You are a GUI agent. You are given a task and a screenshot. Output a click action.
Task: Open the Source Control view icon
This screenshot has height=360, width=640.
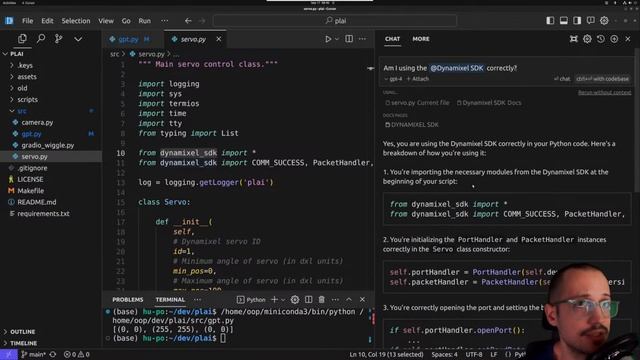click(x=59, y=39)
